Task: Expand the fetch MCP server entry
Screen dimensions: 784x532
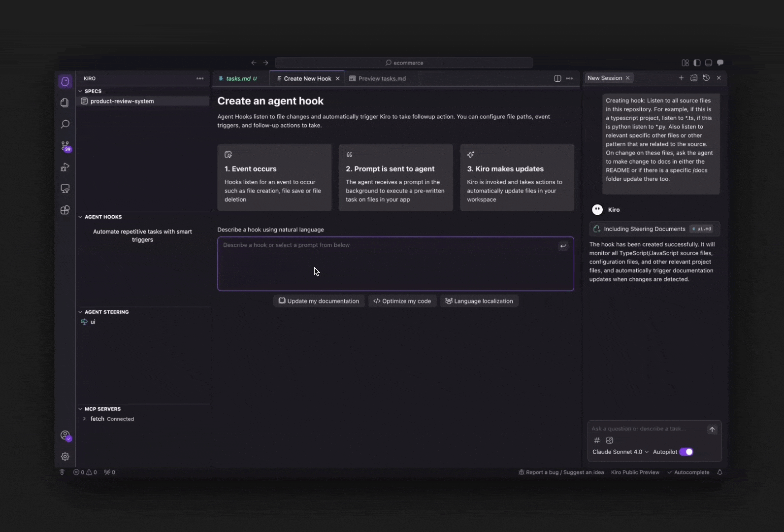Action: [85, 419]
